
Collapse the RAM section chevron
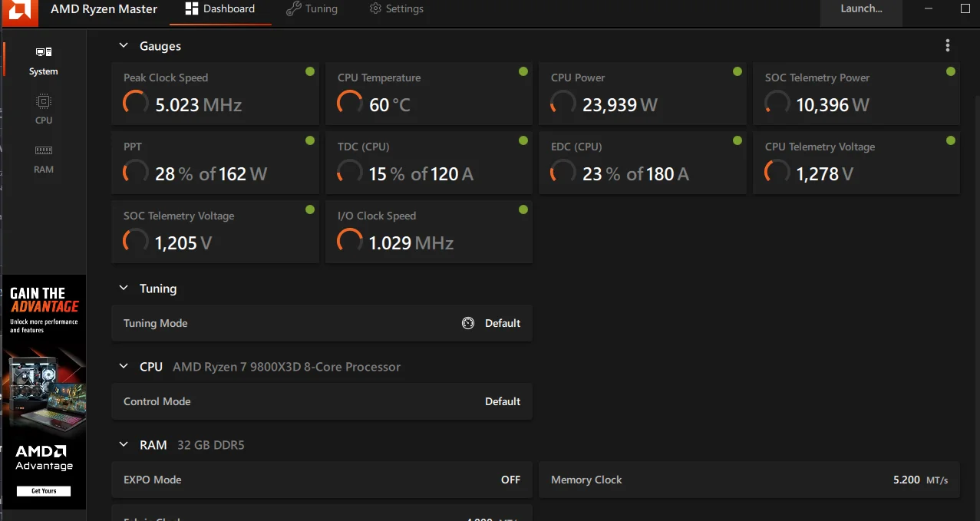point(123,445)
